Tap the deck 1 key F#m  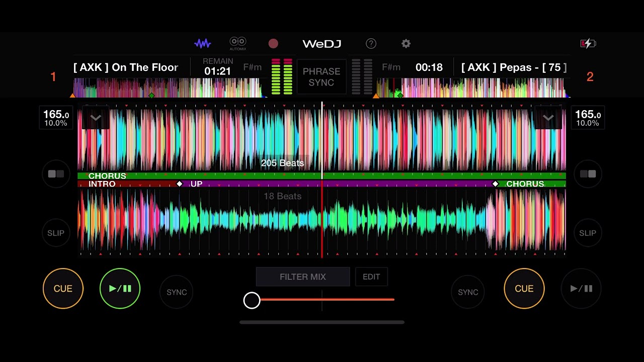pyautogui.click(x=252, y=67)
